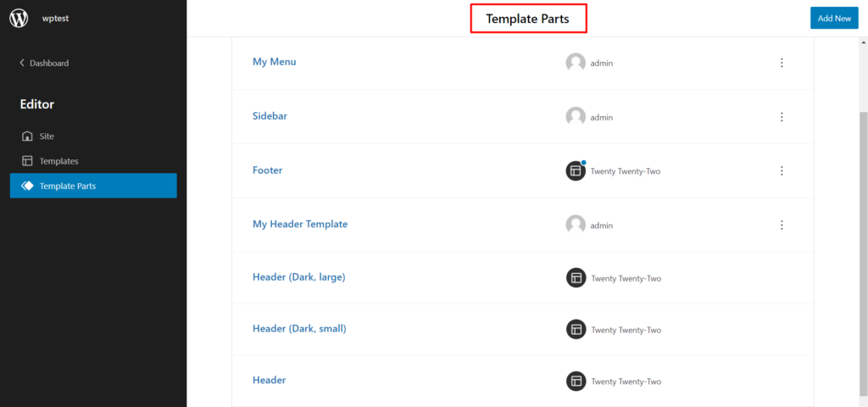868x407 pixels.
Task: Open actions menu for My Header Template
Action: tap(782, 226)
